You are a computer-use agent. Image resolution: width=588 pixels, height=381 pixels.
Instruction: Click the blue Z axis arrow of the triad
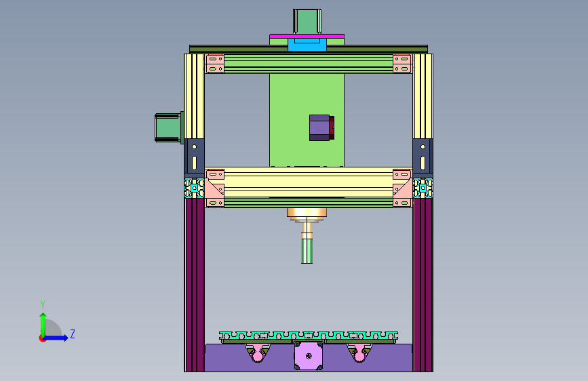point(56,338)
